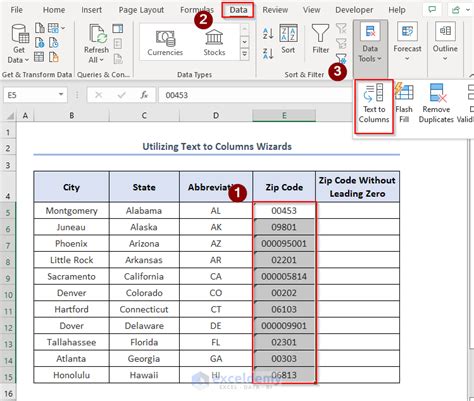Sort descending Z to A
Screen dimensions: 474x401
pyautogui.click(x=268, y=53)
